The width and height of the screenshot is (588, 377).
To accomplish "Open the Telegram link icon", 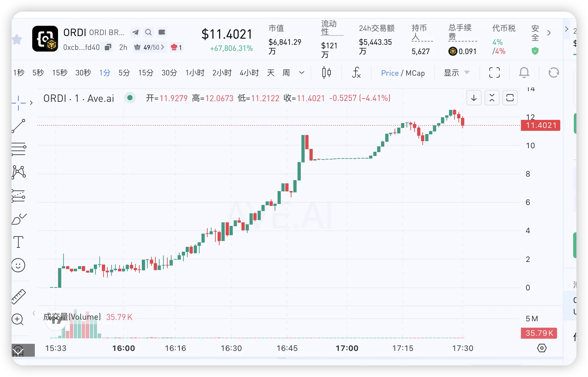I will (x=135, y=32).
